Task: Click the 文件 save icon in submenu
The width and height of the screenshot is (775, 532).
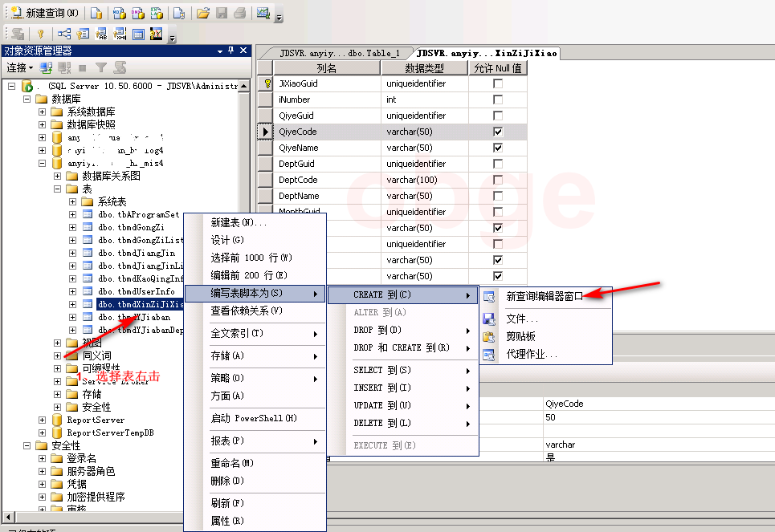Action: coord(489,319)
